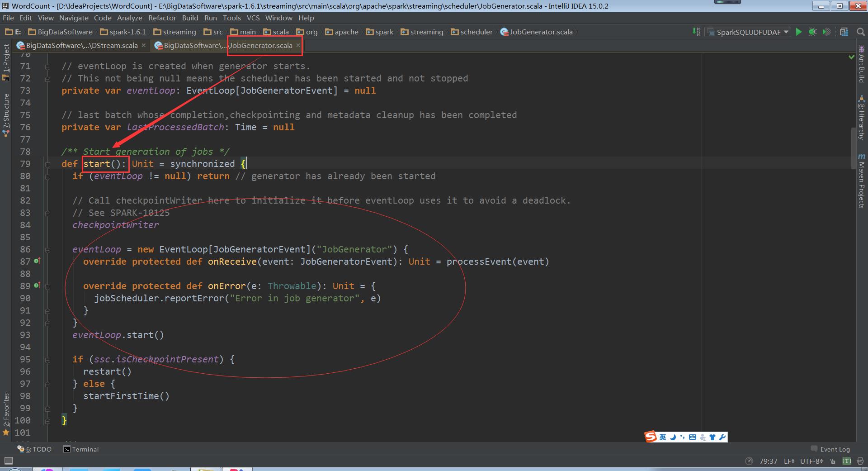Close the JobGenerator.scala editor tab
The image size is (868, 471).
point(298,45)
